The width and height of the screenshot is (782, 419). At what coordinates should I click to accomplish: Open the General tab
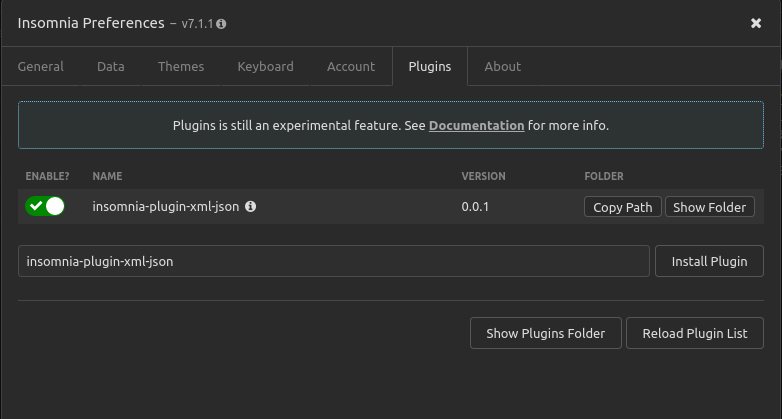coord(40,66)
